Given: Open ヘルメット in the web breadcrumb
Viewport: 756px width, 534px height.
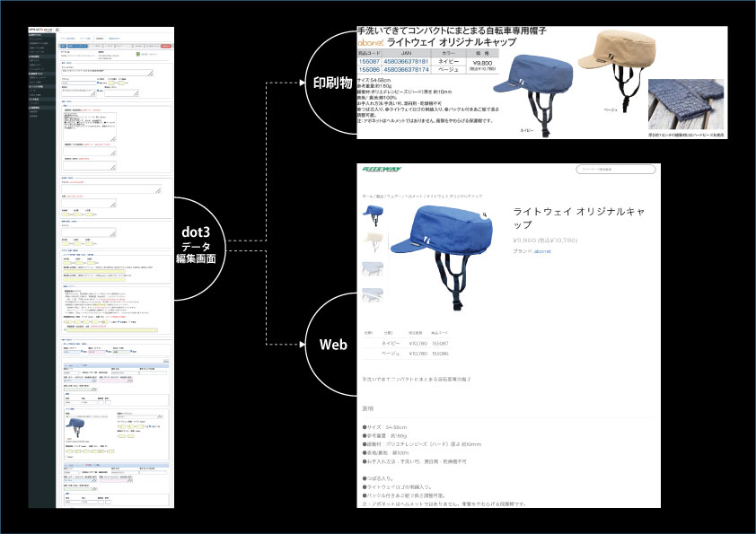Looking at the screenshot, I should pyautogui.click(x=413, y=197).
